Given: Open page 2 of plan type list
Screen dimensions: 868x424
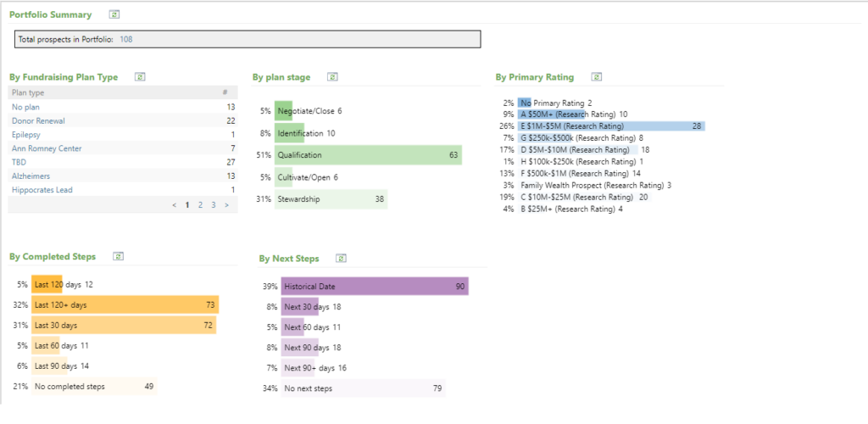Looking at the screenshot, I should (x=200, y=205).
